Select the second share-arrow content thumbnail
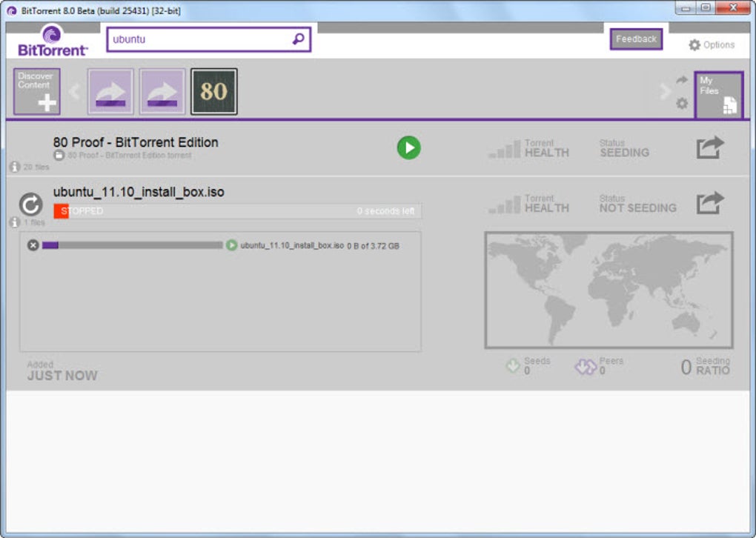The image size is (756, 538). tap(162, 91)
